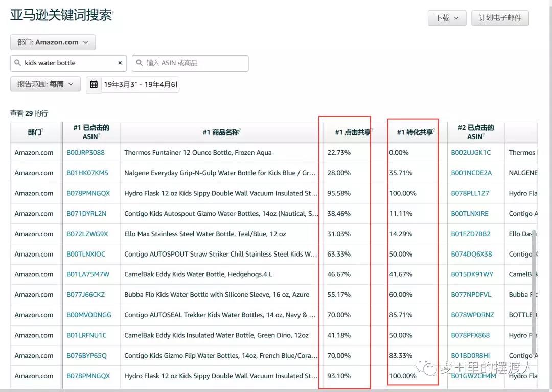
Task: Clear the kids water bottle search text
Action: (x=120, y=63)
